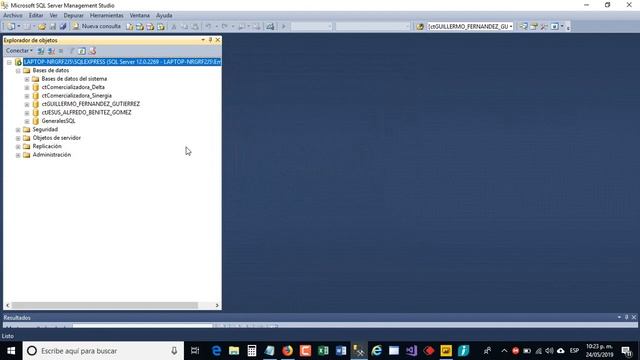This screenshot has width=640, height=360.
Task: Click the fourth query-type icon after Nueva consulta
Action: coord(161,27)
